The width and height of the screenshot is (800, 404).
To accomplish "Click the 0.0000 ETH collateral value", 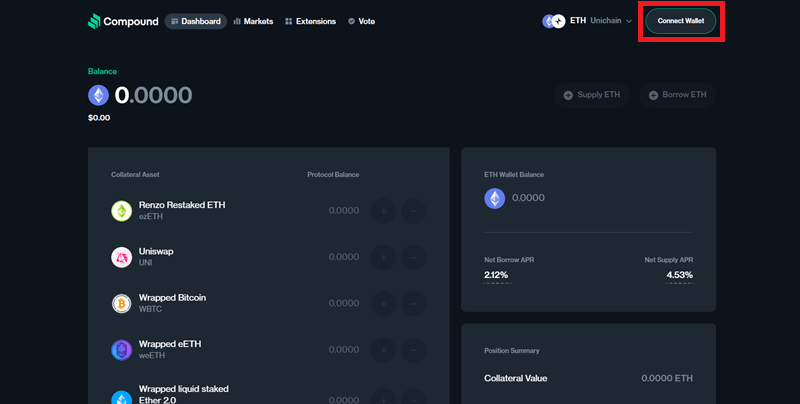I will click(667, 378).
